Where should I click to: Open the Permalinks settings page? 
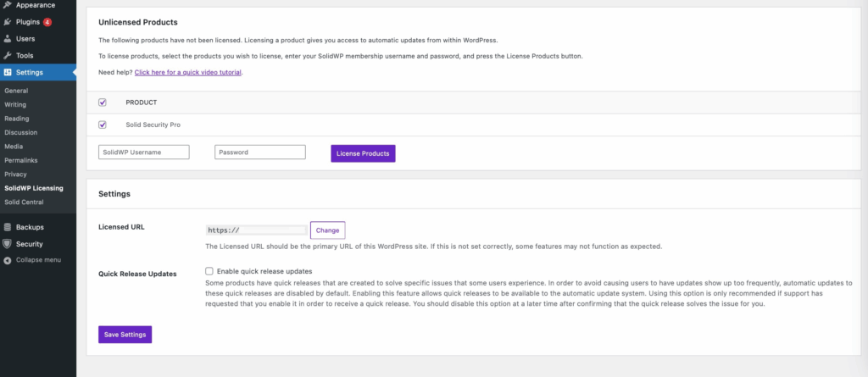pyautogui.click(x=20, y=160)
